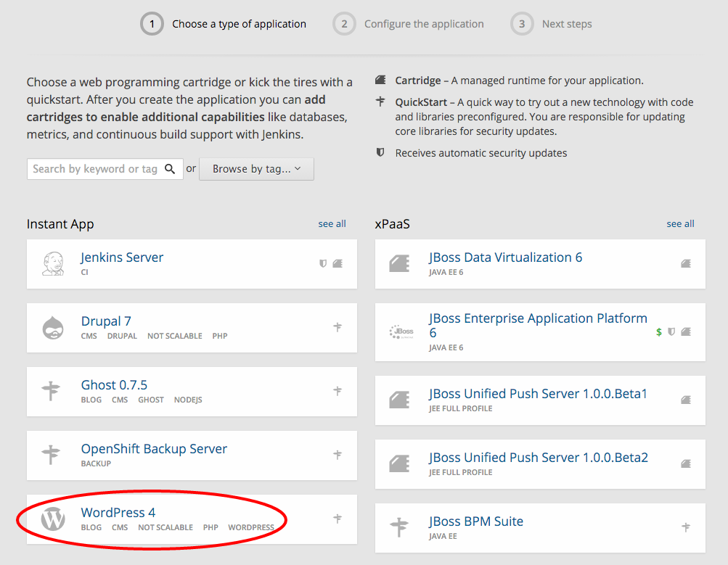Click JEE FULL PROFILE tag under Beta1
Image resolution: width=728 pixels, height=565 pixels.
pyautogui.click(x=461, y=408)
